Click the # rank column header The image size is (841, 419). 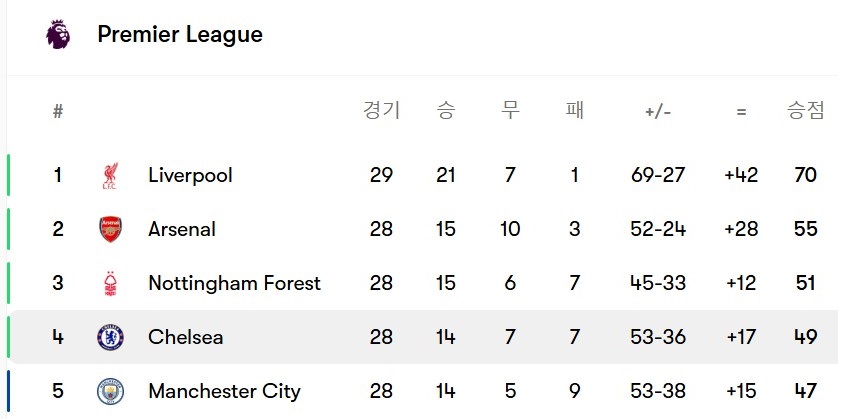pos(58,111)
